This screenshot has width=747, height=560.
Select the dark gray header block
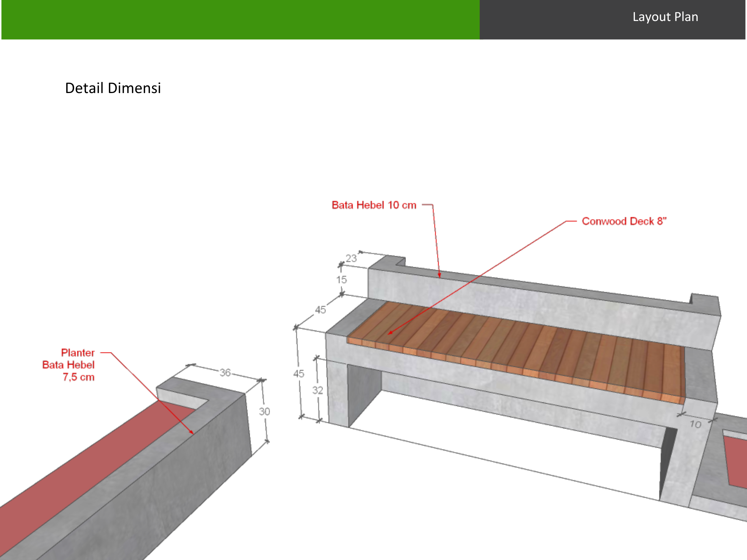pos(612,20)
